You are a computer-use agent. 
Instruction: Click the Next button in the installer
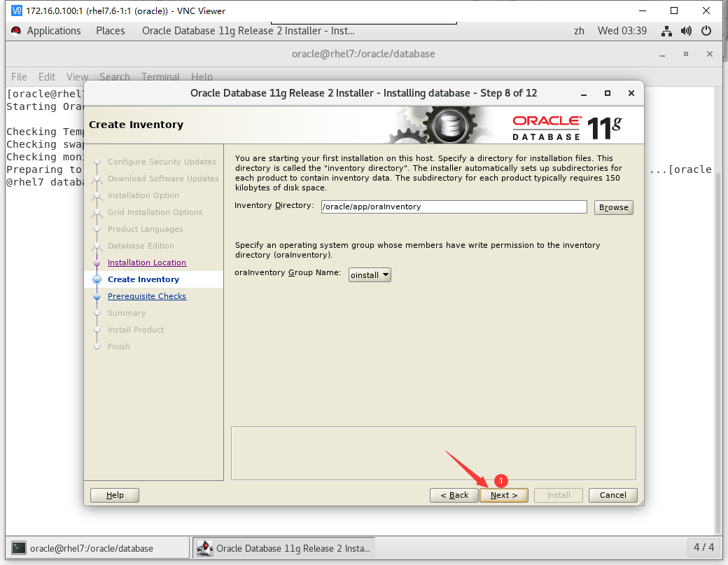tap(504, 496)
